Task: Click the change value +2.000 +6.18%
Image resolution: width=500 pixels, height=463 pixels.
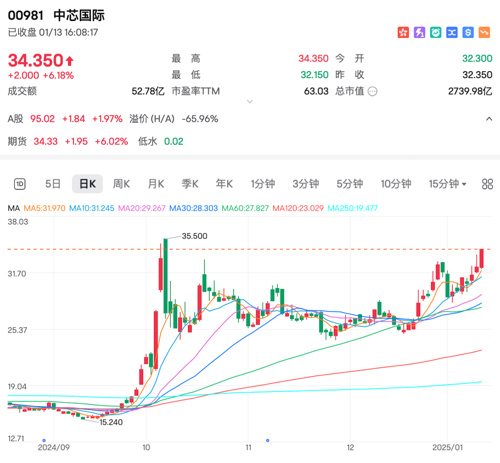Action: point(41,75)
